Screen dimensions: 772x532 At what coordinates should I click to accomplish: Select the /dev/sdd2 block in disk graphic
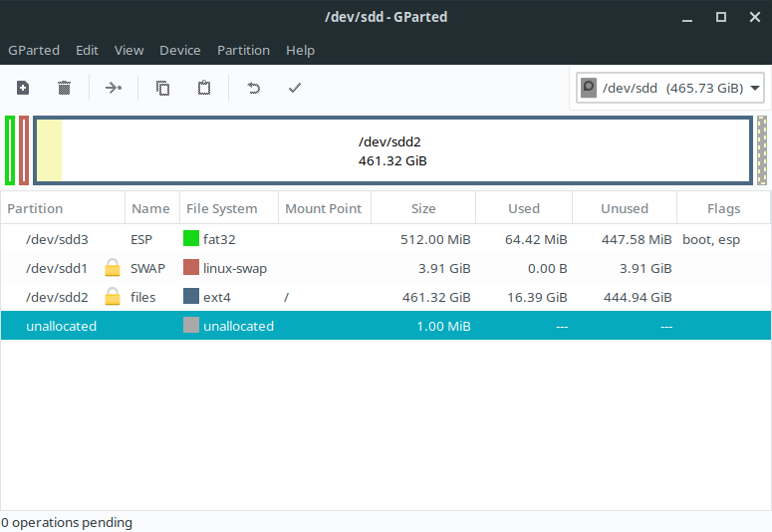pos(392,150)
